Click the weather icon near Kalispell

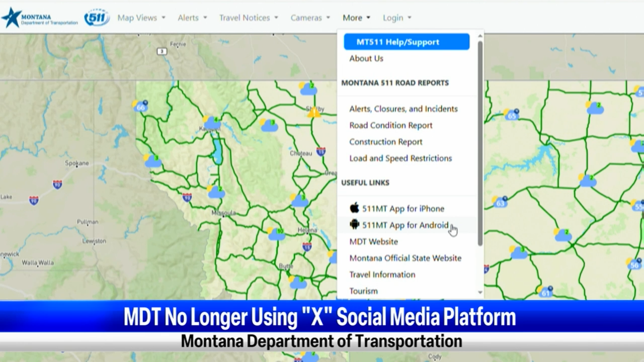tap(212, 122)
